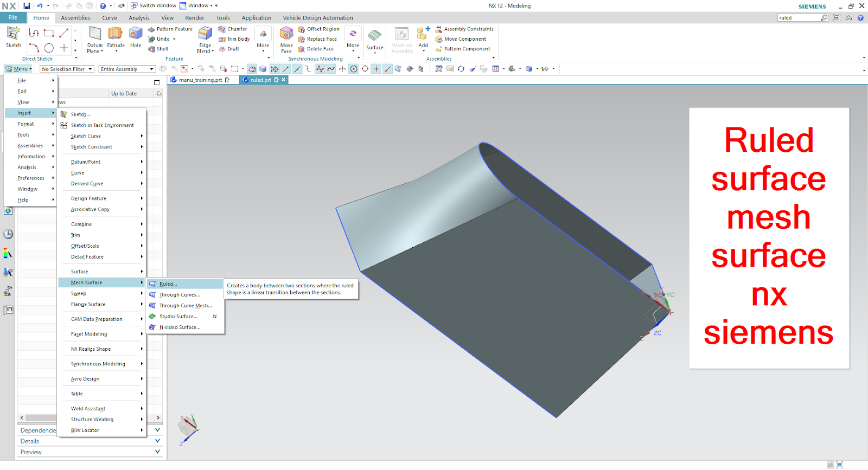The height and width of the screenshot is (470, 868).
Task: Open the Sketch Curve submenu
Action: 101,136
